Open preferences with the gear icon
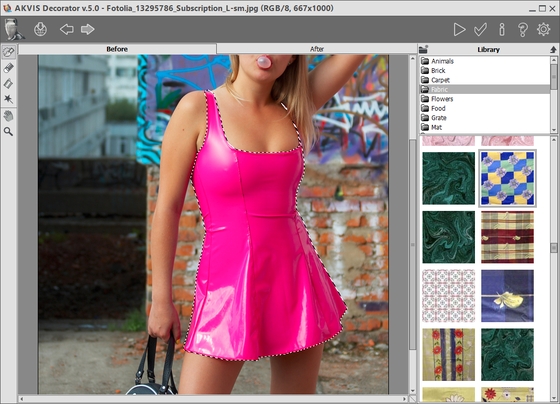The image size is (560, 404). pos(544,29)
